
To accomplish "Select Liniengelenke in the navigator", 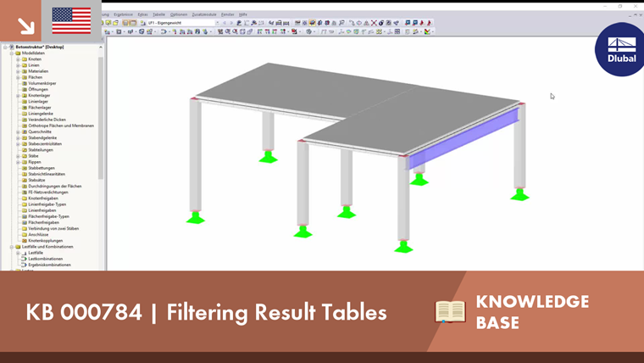I will point(41,114).
